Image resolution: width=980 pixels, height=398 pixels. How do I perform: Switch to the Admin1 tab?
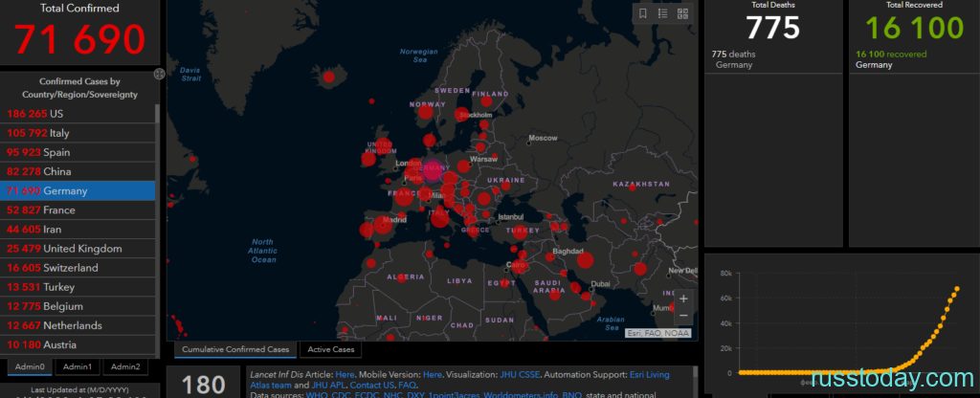78,366
